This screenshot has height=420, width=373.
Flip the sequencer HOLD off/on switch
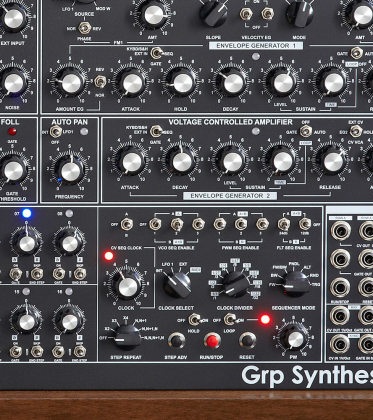pos(194,320)
